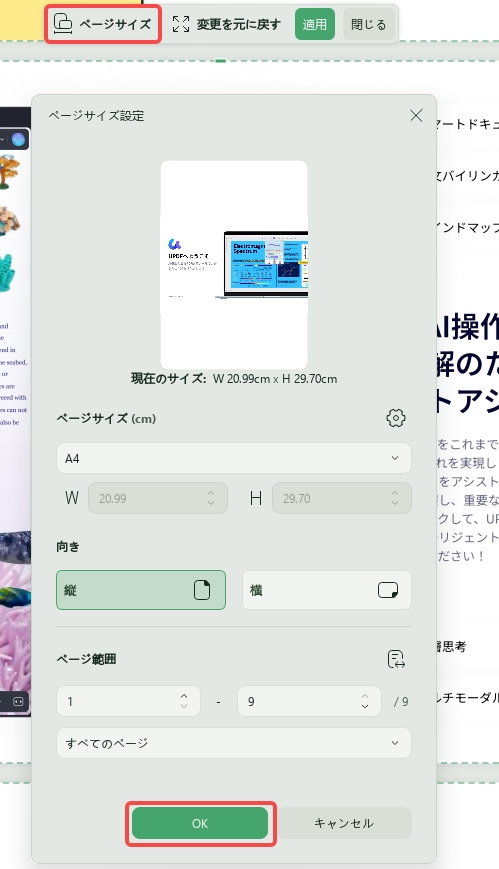The height and width of the screenshot is (869, 499).
Task: Click 変更を元に戻す in the toolbar
Action: (x=226, y=24)
